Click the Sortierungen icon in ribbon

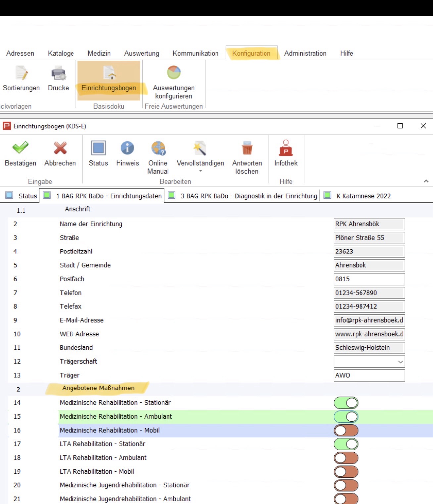tap(21, 73)
